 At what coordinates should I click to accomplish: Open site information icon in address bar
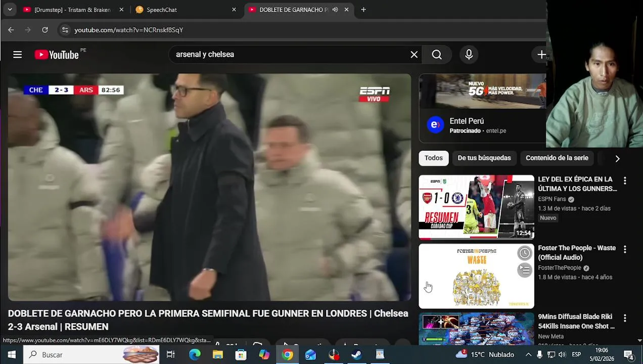pyautogui.click(x=65, y=30)
